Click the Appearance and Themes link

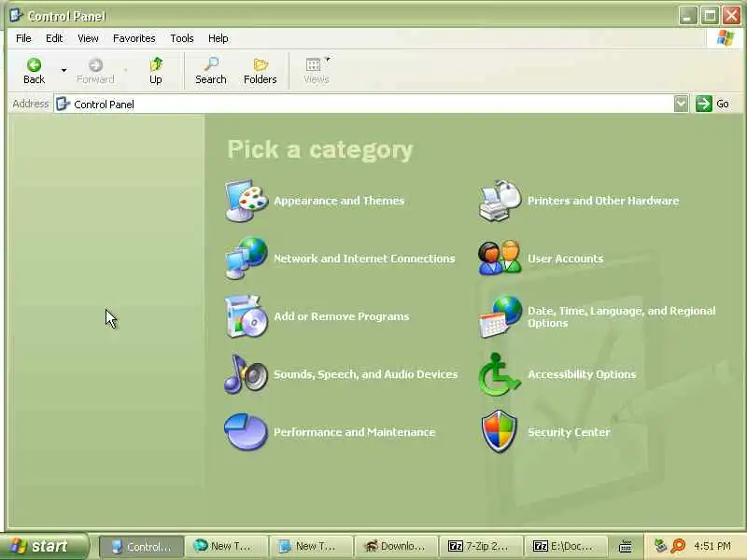(x=339, y=201)
